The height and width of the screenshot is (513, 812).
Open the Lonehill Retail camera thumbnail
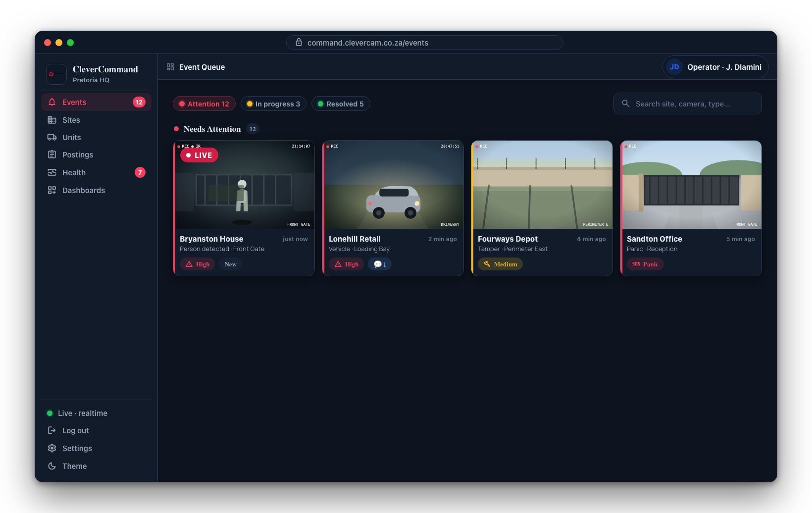tap(394, 185)
